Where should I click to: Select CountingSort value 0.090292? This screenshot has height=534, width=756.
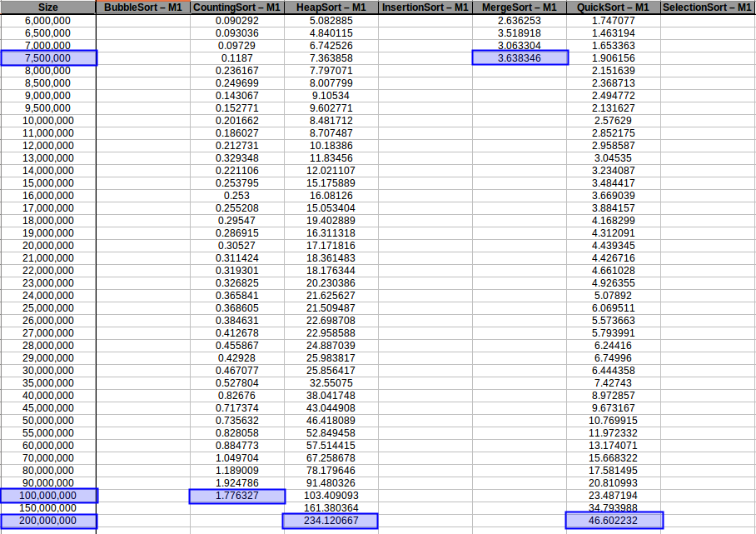coord(236,21)
